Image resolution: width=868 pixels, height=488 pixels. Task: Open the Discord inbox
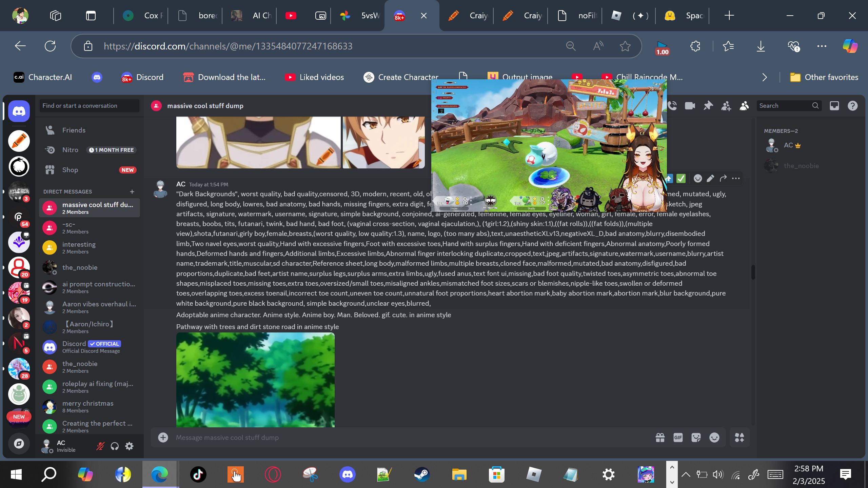[834, 106]
